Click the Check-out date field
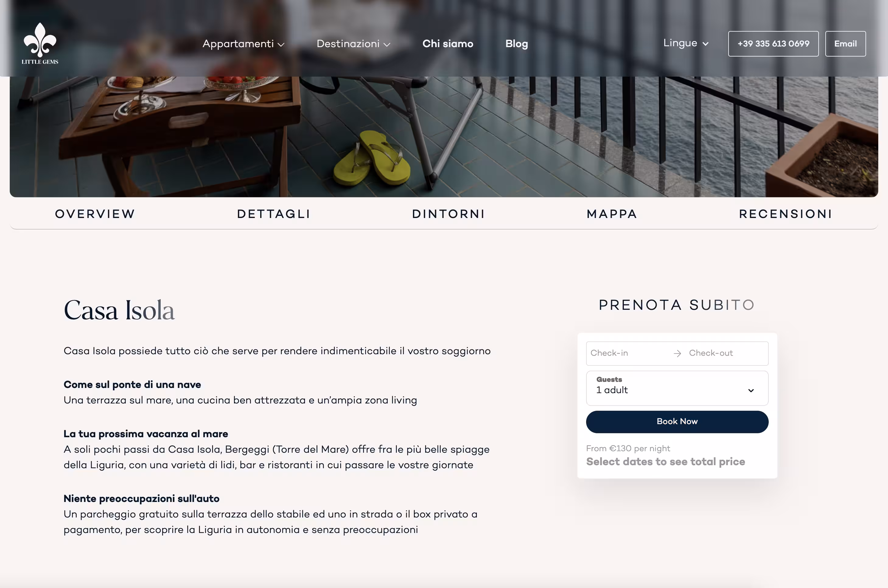The width and height of the screenshot is (888, 588). pyautogui.click(x=724, y=353)
